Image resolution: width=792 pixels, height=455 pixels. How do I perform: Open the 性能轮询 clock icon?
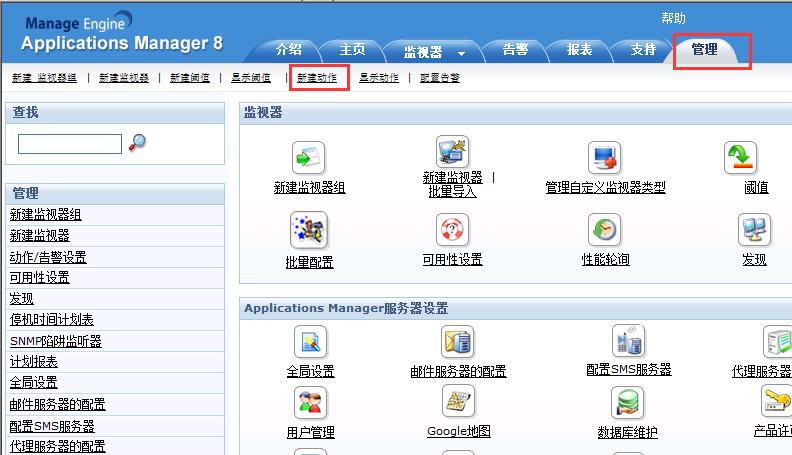pos(604,230)
